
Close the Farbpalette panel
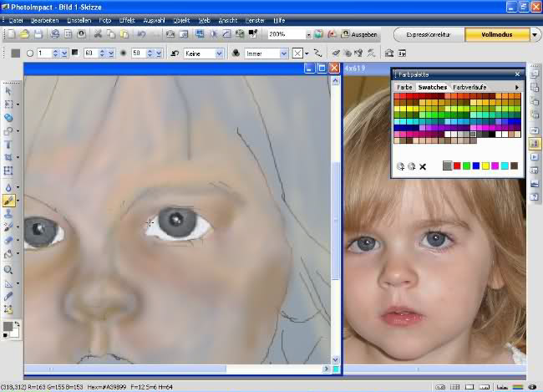517,74
